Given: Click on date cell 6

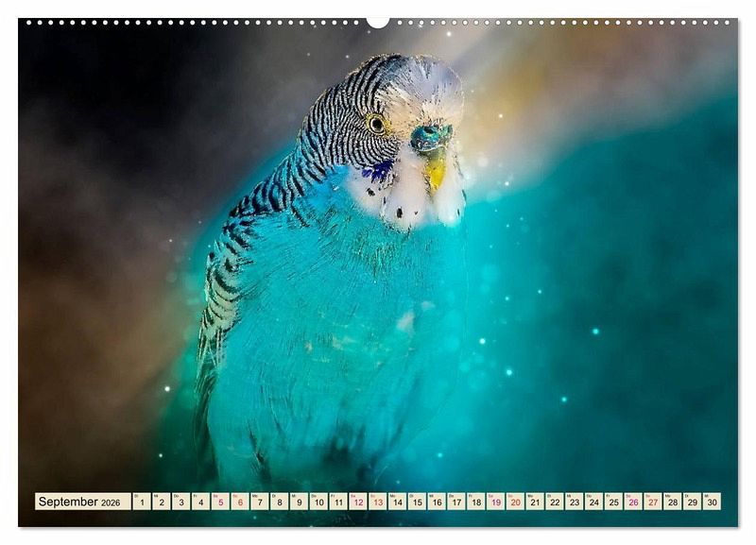Looking at the screenshot, I should pos(240,502).
